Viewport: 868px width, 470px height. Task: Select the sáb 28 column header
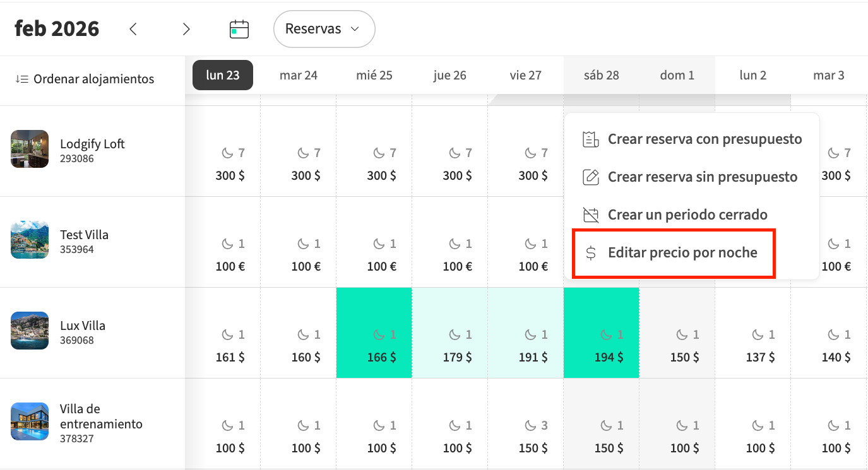tap(601, 75)
